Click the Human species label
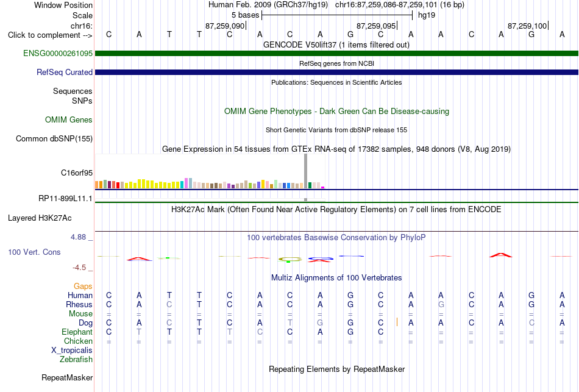The image size is (579, 392). 80,295
